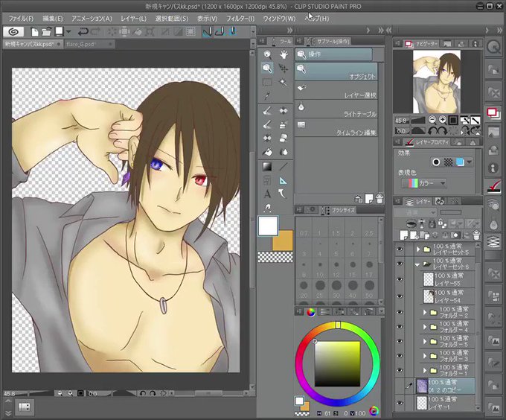Hide フォルダー 3 with eye icon
This screenshot has height=420, width=506.
(400, 355)
